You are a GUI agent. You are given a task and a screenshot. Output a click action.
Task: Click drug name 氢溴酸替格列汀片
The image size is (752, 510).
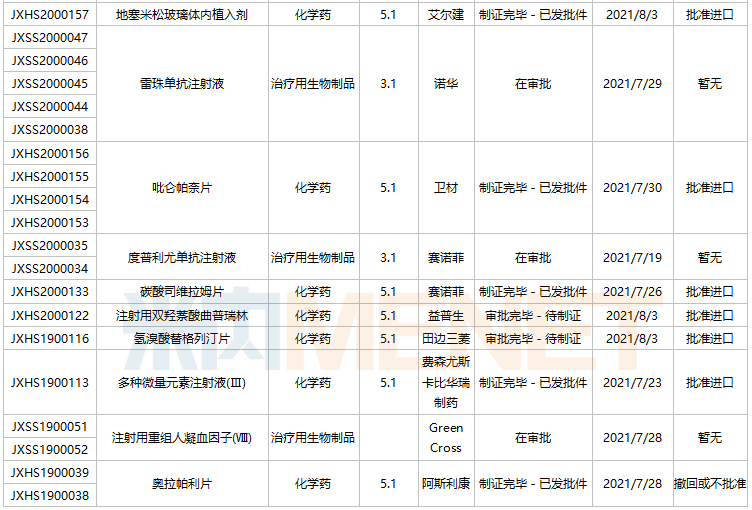click(x=182, y=339)
